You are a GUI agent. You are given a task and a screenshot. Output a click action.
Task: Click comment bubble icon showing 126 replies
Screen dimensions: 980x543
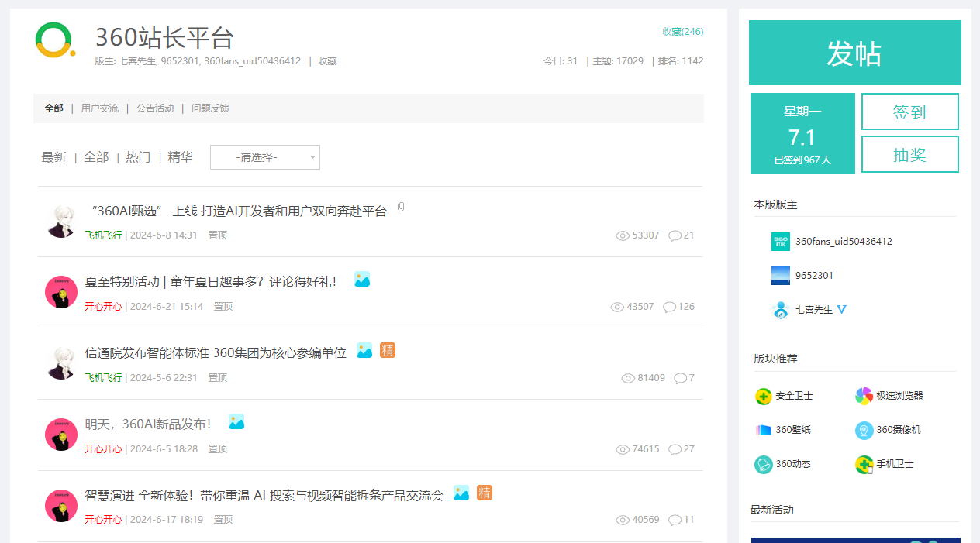click(x=669, y=307)
